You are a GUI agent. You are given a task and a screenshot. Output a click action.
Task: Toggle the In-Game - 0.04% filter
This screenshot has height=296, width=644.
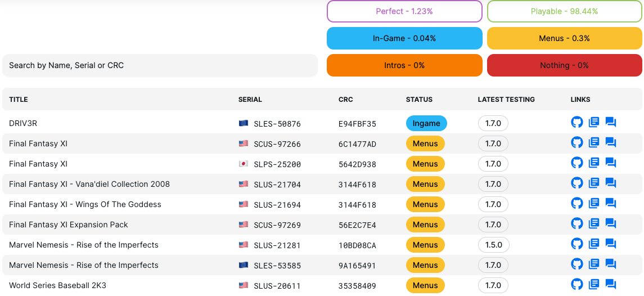[x=404, y=38]
